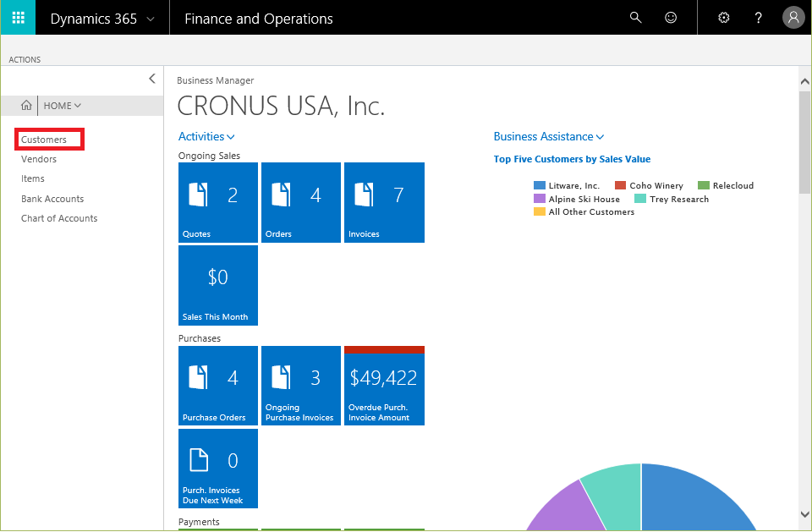Open the Quotes tile
Screen dimensions: 812x532
coord(218,202)
